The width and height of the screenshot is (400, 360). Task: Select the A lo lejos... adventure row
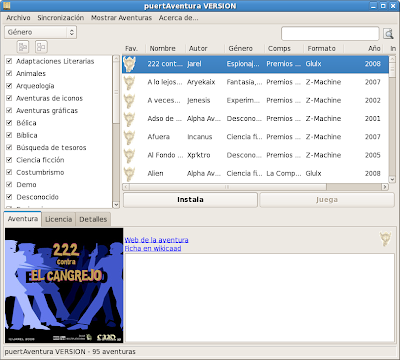click(255, 82)
